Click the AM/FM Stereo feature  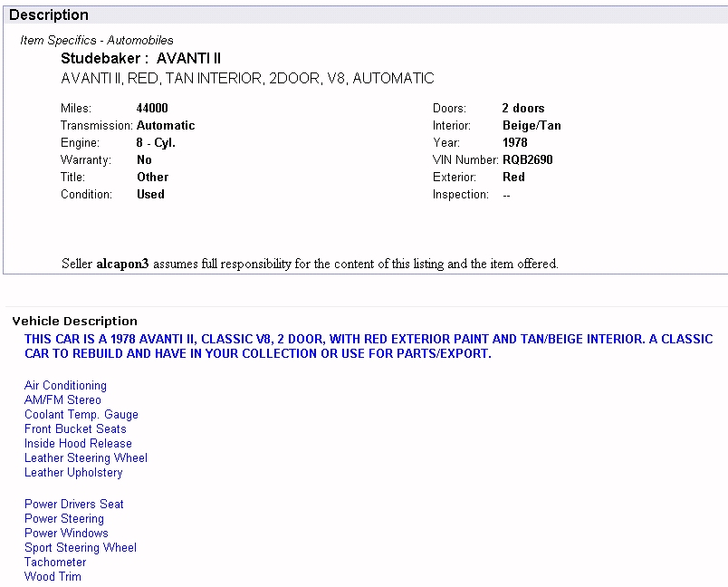tap(62, 400)
